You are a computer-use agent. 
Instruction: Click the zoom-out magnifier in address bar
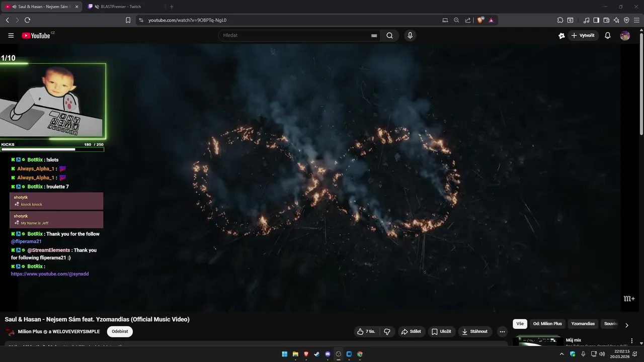coord(456,20)
